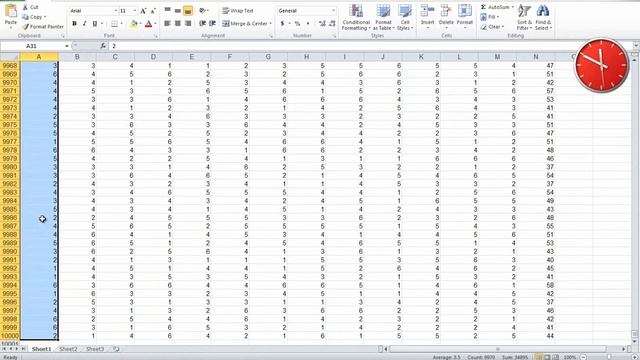The height and width of the screenshot is (360, 640).
Task: Decrease font size with Shrink Font
Action: point(153,11)
